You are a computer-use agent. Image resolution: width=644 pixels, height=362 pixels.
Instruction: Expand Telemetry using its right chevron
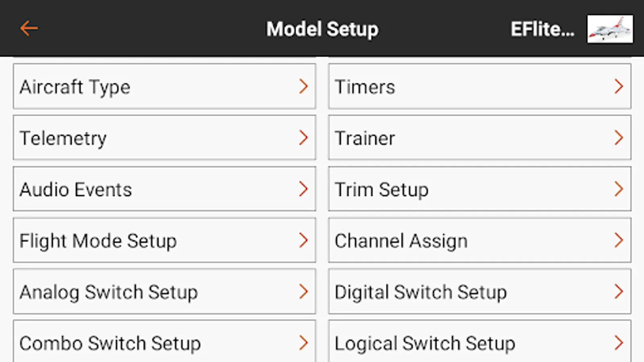[303, 138]
